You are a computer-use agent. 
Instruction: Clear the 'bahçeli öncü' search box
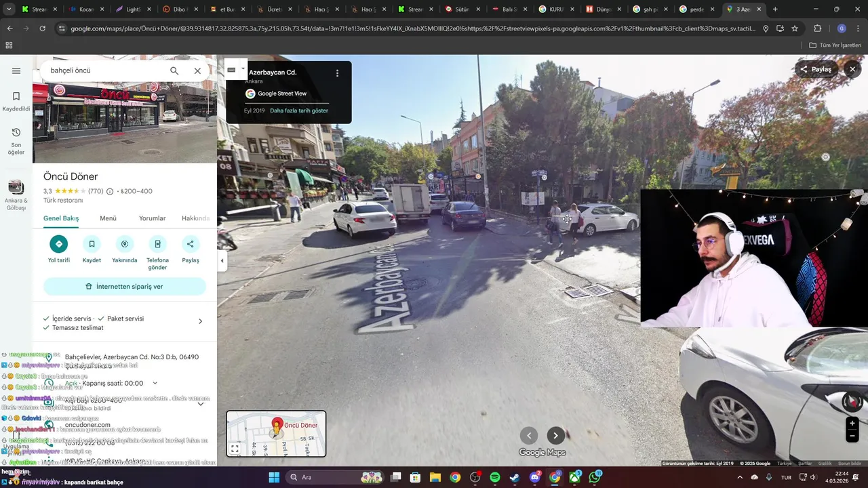pos(197,70)
